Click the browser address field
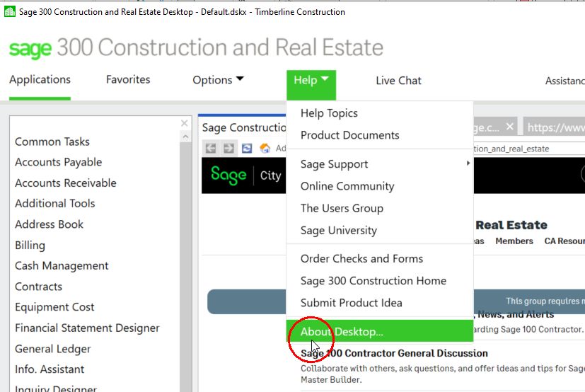This screenshot has width=585, height=392. click(529, 149)
